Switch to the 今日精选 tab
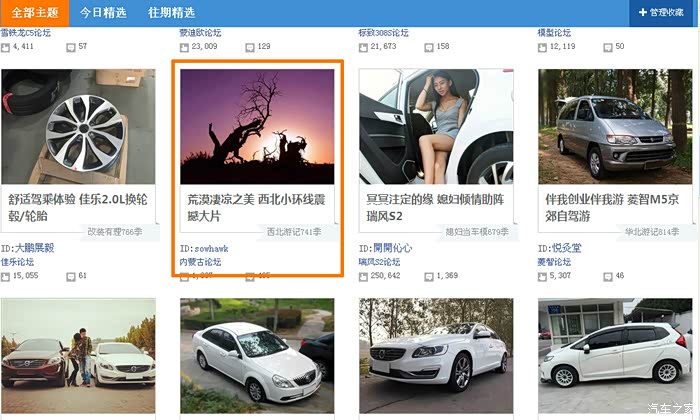Screen dimensions: 700x420 pos(103,12)
